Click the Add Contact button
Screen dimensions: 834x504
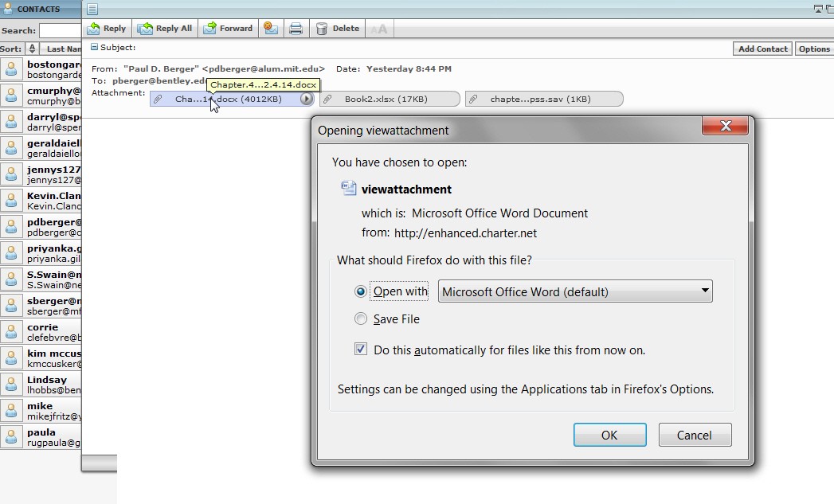click(x=763, y=49)
